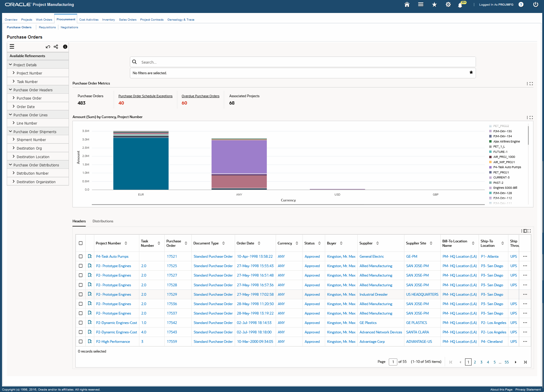Check the row for order 17528
This screenshot has height=392, width=544.
[81, 285]
